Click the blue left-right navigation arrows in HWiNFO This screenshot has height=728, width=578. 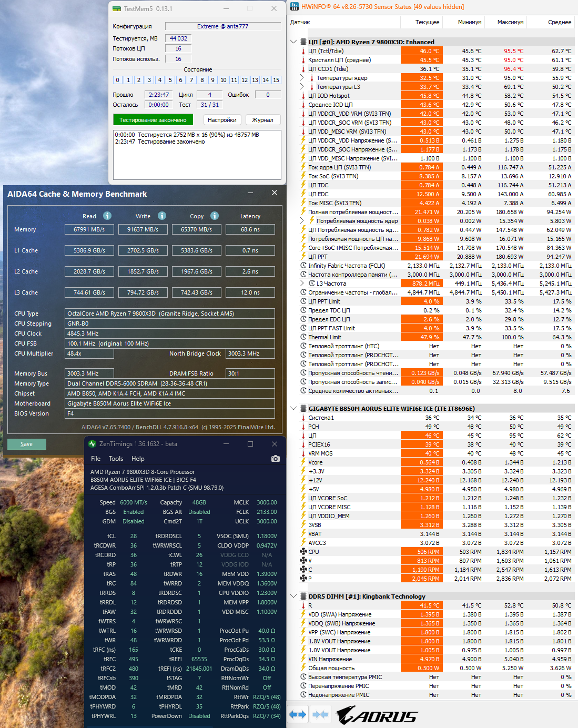pyautogui.click(x=298, y=714)
